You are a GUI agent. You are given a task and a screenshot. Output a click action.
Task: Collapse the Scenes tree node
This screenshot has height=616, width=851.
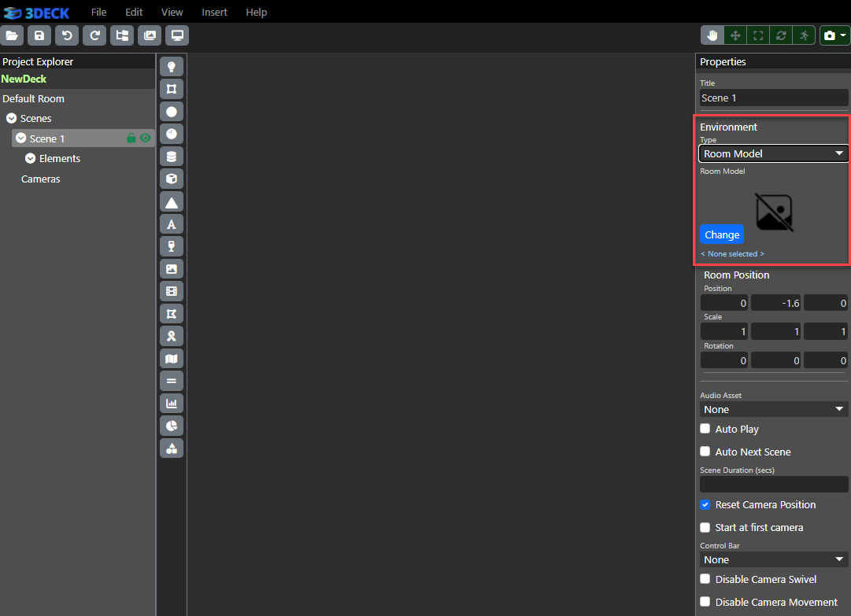pyautogui.click(x=12, y=118)
